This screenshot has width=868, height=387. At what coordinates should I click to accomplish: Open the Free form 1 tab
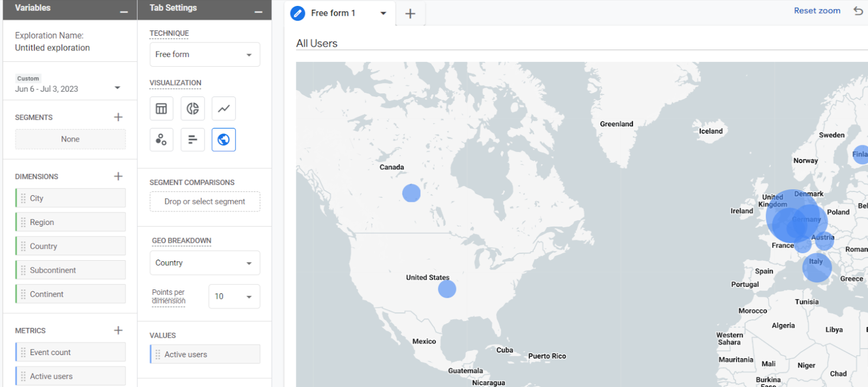333,13
